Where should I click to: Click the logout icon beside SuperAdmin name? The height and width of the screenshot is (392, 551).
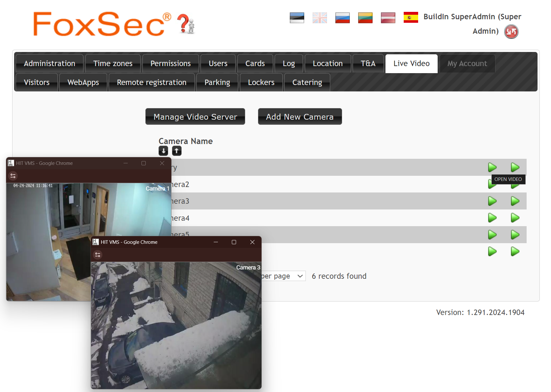click(x=511, y=31)
